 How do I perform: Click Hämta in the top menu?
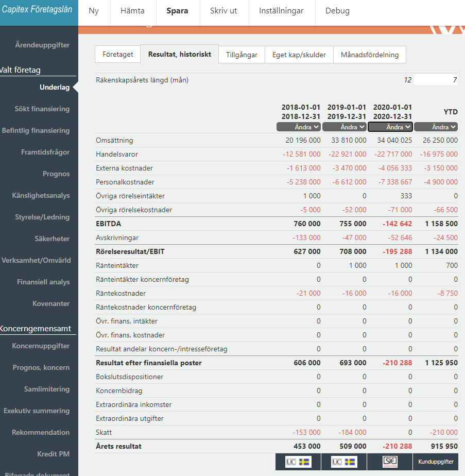tap(133, 11)
